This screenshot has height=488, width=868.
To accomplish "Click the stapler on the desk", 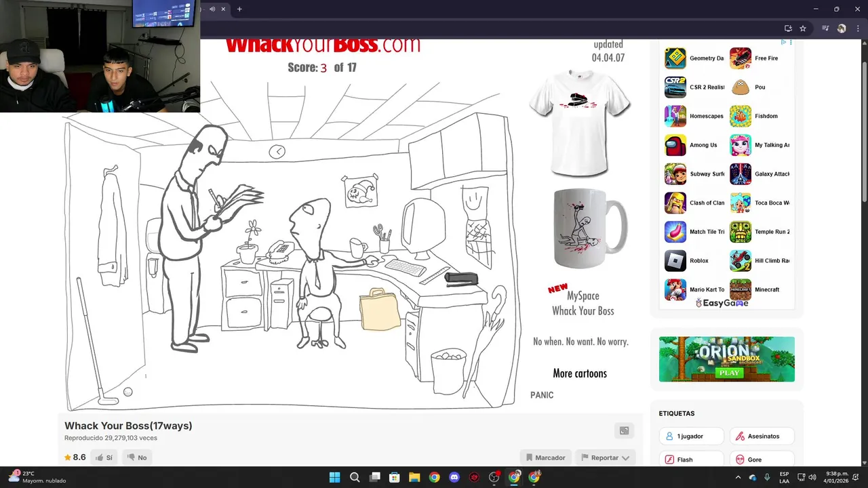I will (x=462, y=279).
